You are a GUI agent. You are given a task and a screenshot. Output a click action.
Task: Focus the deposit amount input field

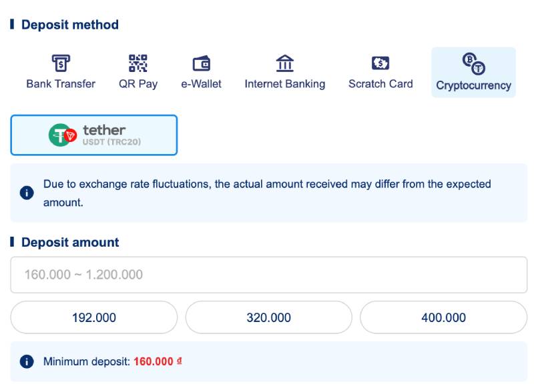click(x=268, y=275)
